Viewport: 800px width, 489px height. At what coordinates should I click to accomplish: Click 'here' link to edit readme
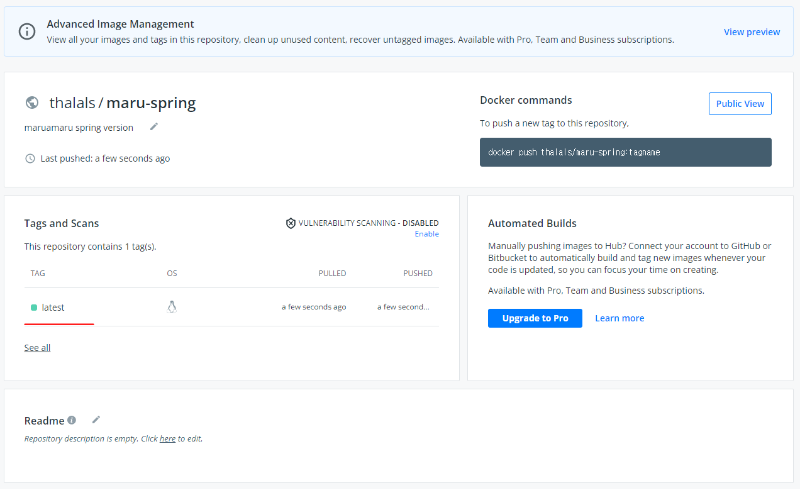click(167, 438)
